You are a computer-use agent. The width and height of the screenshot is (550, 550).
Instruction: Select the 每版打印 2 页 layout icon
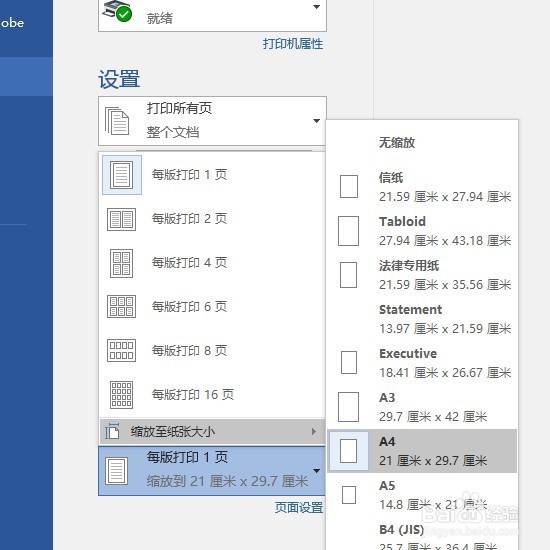(121, 220)
